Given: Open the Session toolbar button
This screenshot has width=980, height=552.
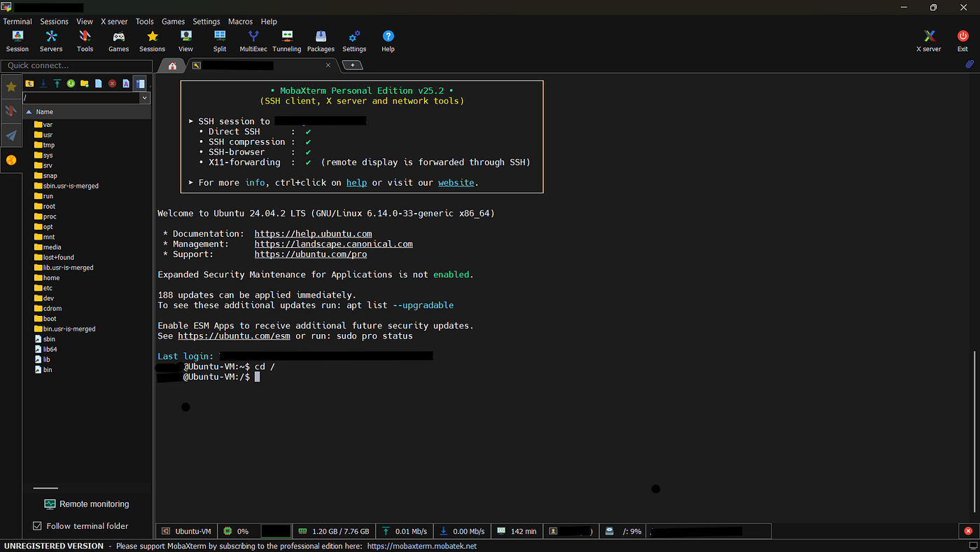Looking at the screenshot, I should coord(17,41).
